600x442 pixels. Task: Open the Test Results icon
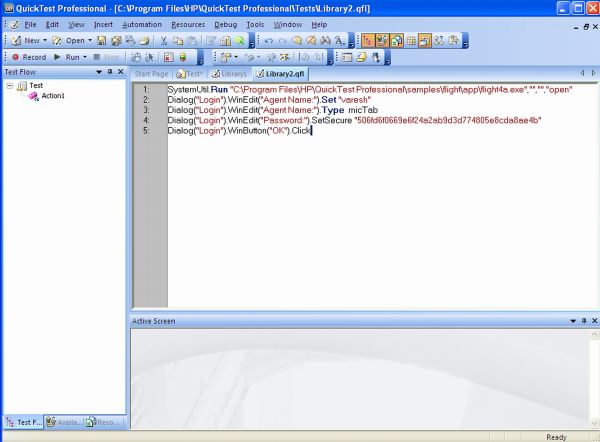tap(168, 57)
